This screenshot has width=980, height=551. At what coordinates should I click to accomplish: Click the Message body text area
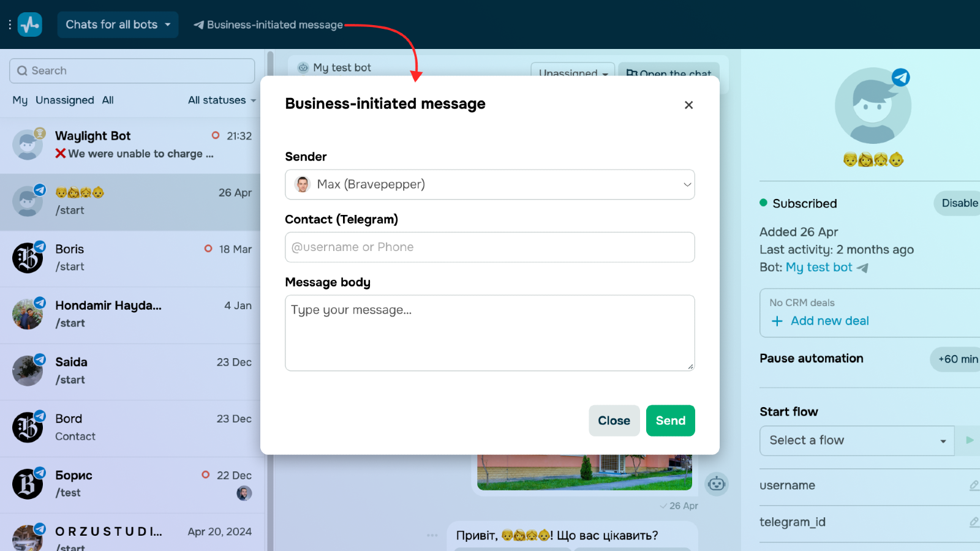click(x=489, y=333)
